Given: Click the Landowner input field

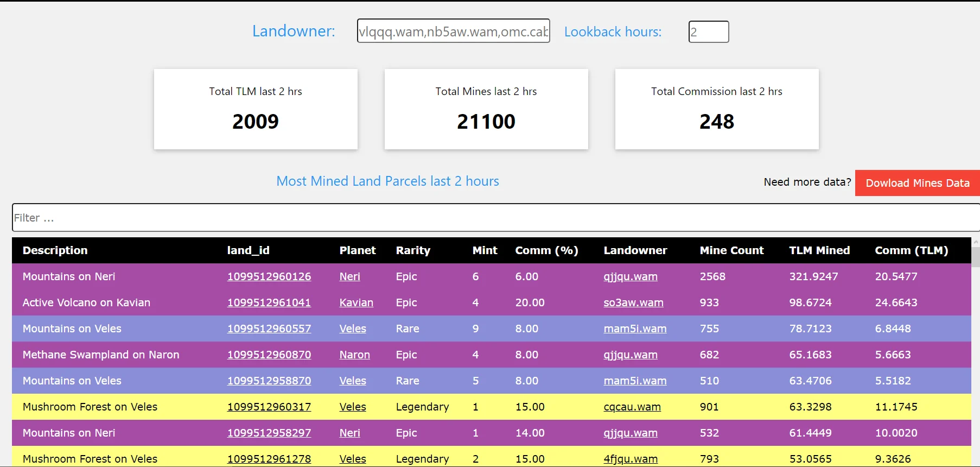Looking at the screenshot, I should coord(453,31).
